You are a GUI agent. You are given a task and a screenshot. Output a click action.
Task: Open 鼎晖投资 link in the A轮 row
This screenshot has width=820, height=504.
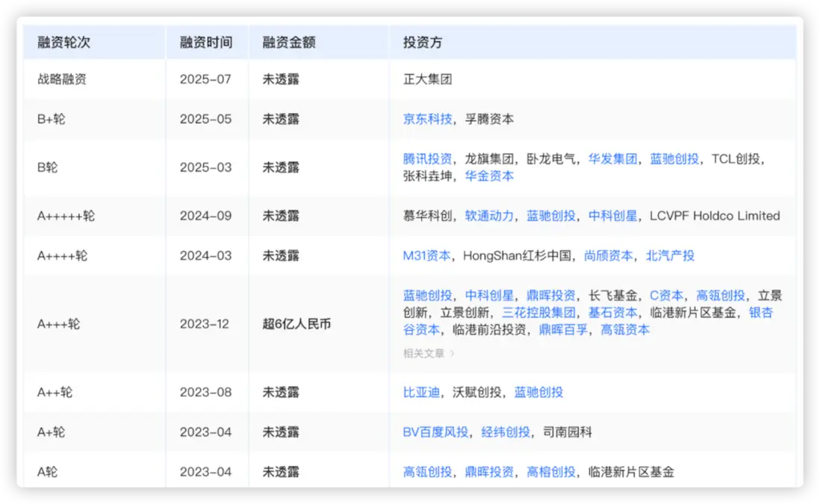tap(489, 472)
